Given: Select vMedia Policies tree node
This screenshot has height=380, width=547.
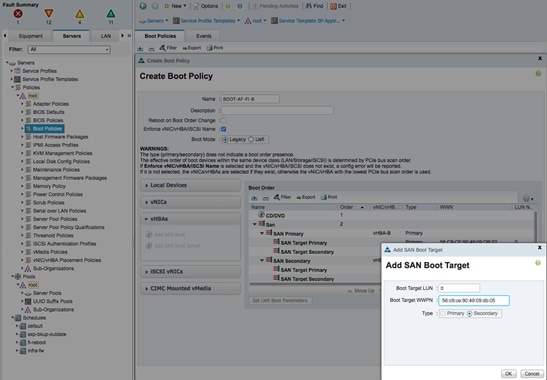Looking at the screenshot, I should 50,252.
